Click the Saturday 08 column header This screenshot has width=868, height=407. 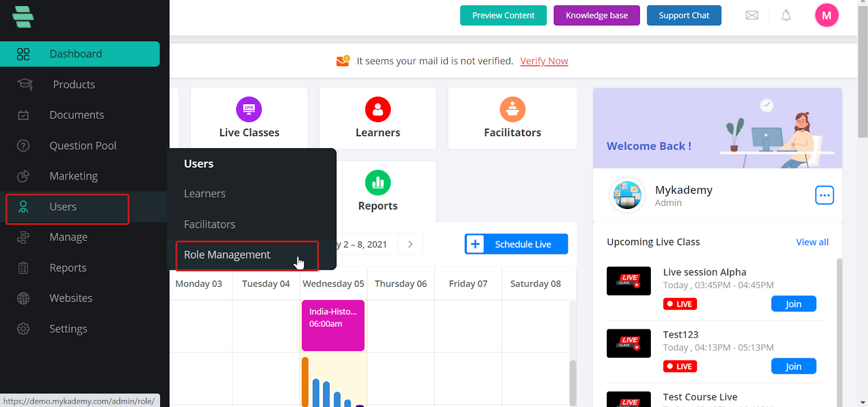[535, 284]
